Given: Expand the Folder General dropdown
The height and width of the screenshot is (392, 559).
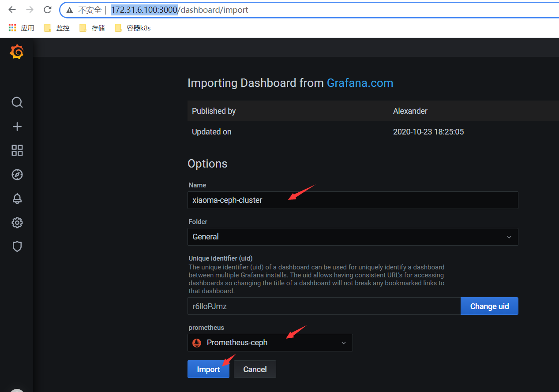Looking at the screenshot, I should pos(353,237).
